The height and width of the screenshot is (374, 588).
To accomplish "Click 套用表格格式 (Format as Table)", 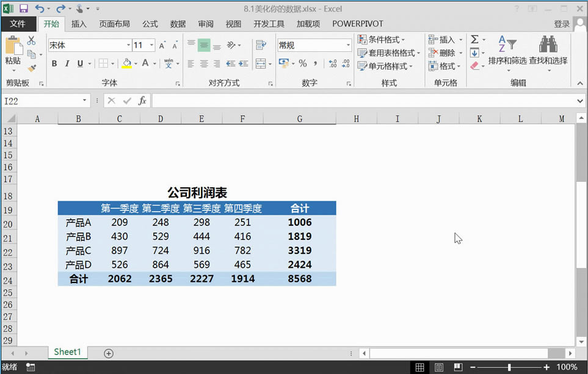I will point(385,52).
